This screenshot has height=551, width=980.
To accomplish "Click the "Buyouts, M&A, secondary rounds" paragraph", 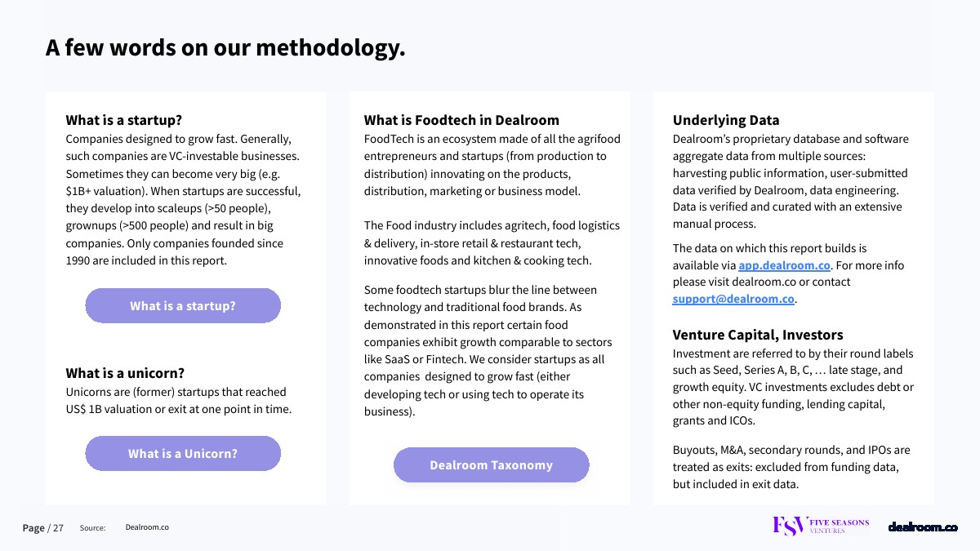I will pyautogui.click(x=791, y=467).
